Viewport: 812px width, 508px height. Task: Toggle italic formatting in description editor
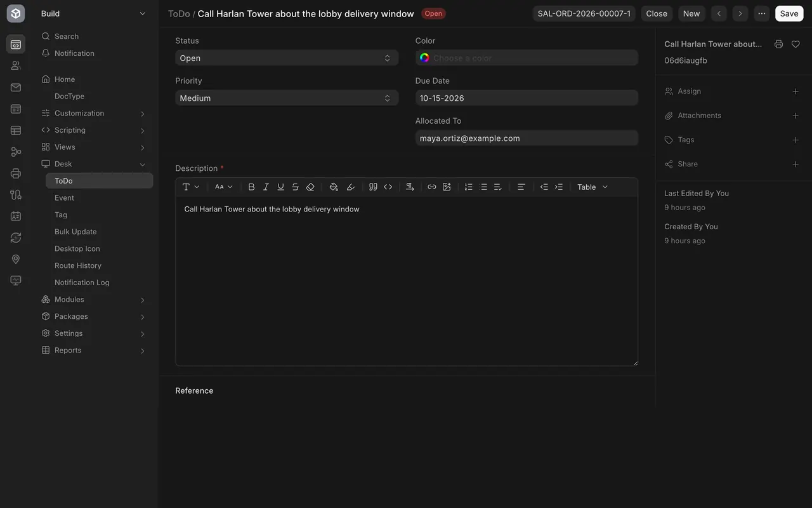pyautogui.click(x=266, y=187)
